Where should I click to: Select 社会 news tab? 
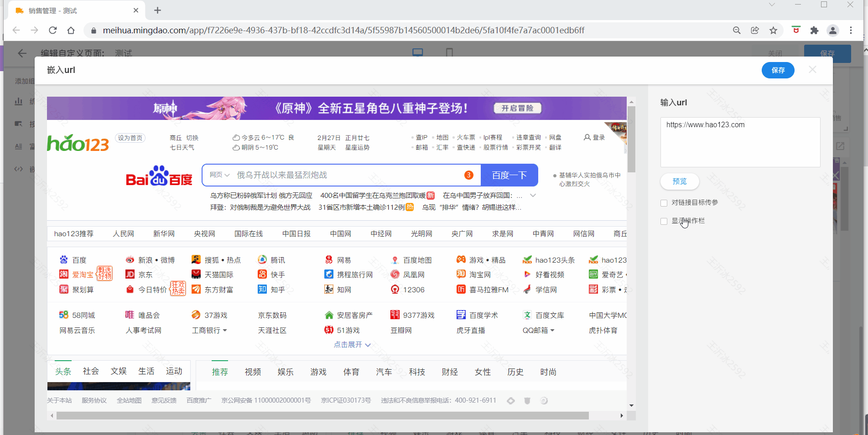[x=91, y=371]
